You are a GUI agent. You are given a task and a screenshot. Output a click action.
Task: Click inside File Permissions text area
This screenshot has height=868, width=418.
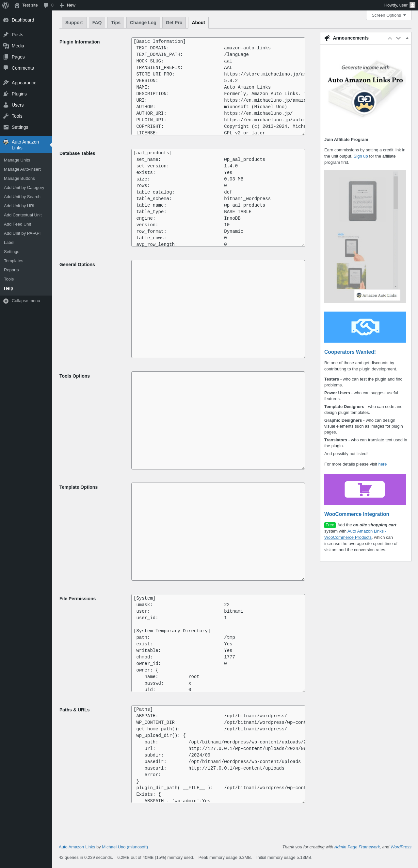[x=218, y=643]
